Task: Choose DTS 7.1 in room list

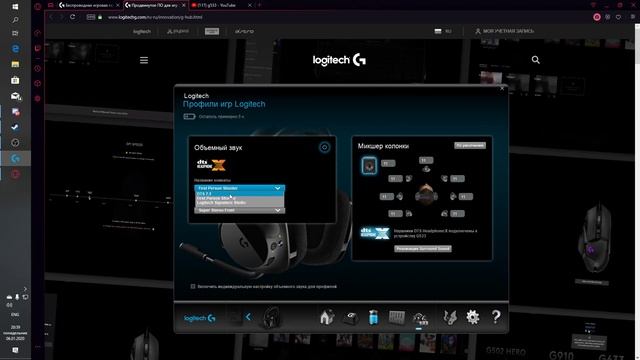Action: pyautogui.click(x=239, y=193)
